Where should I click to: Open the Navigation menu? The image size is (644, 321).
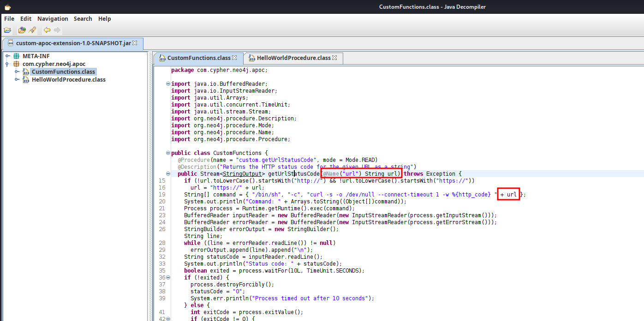pos(53,19)
